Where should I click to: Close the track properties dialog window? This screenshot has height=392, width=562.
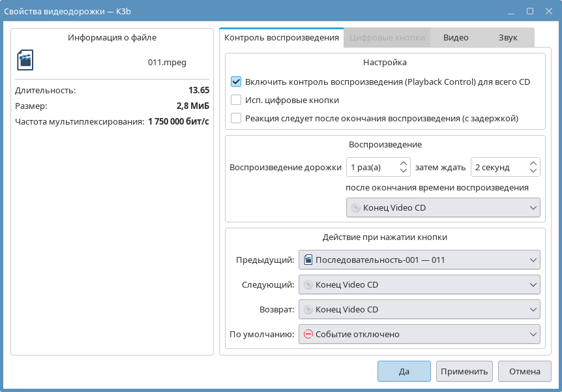548,11
